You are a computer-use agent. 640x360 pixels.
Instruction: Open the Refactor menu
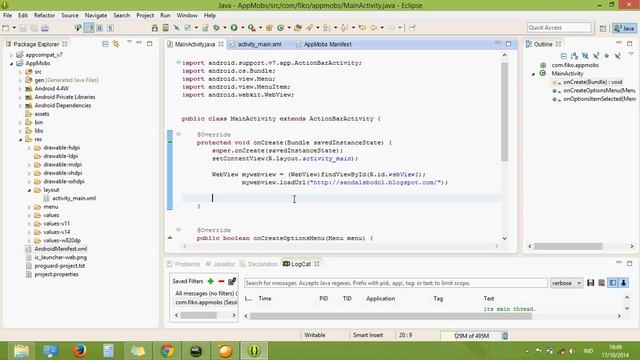click(x=44, y=15)
